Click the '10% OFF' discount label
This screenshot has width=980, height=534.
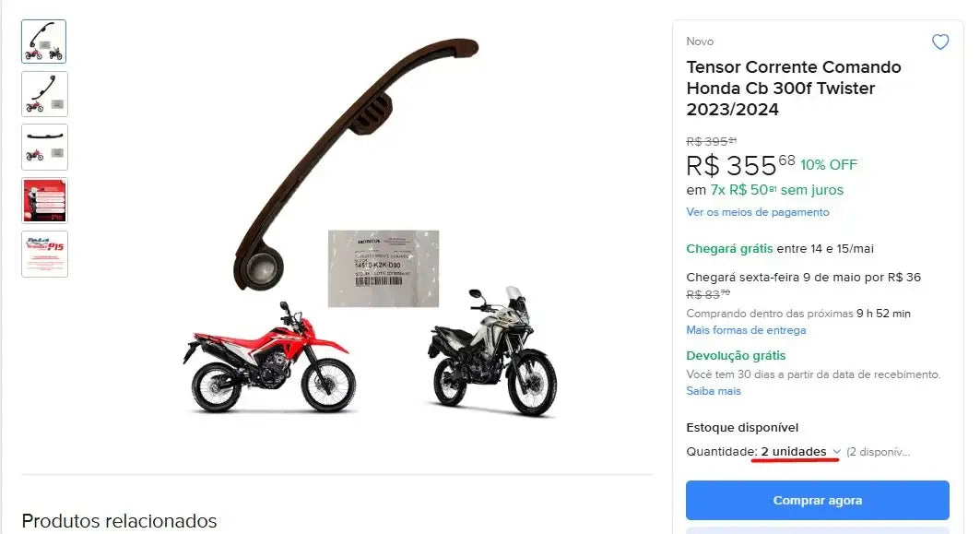(829, 165)
